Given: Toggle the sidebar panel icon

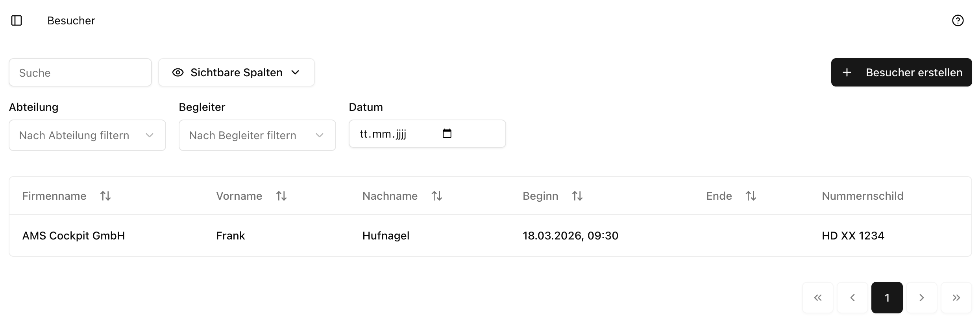Looking at the screenshot, I should [17, 20].
